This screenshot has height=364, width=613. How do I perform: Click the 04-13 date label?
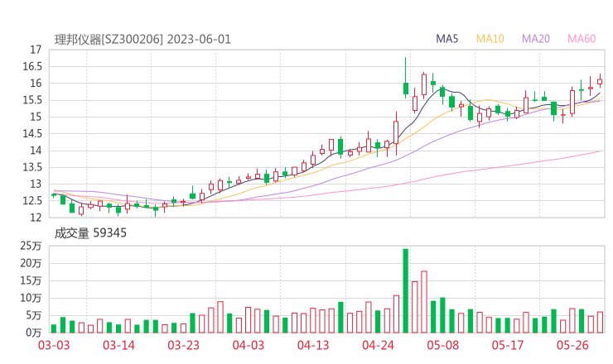(313, 345)
